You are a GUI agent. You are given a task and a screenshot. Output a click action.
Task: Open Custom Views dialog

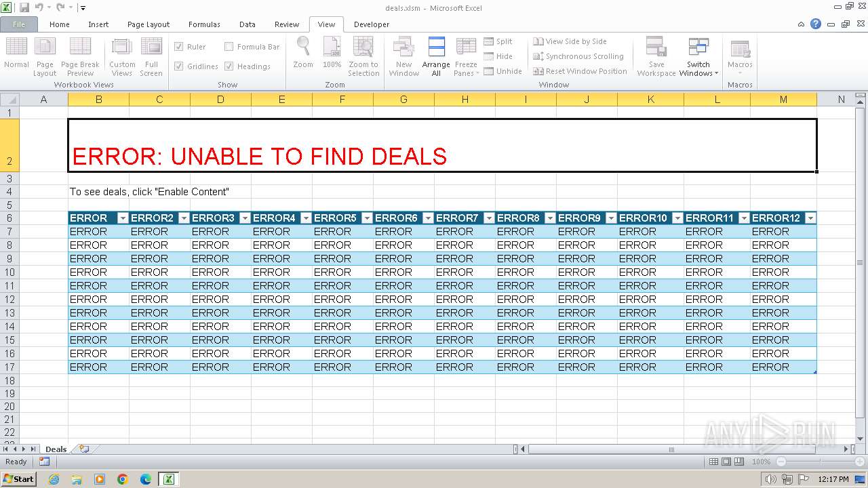point(122,55)
